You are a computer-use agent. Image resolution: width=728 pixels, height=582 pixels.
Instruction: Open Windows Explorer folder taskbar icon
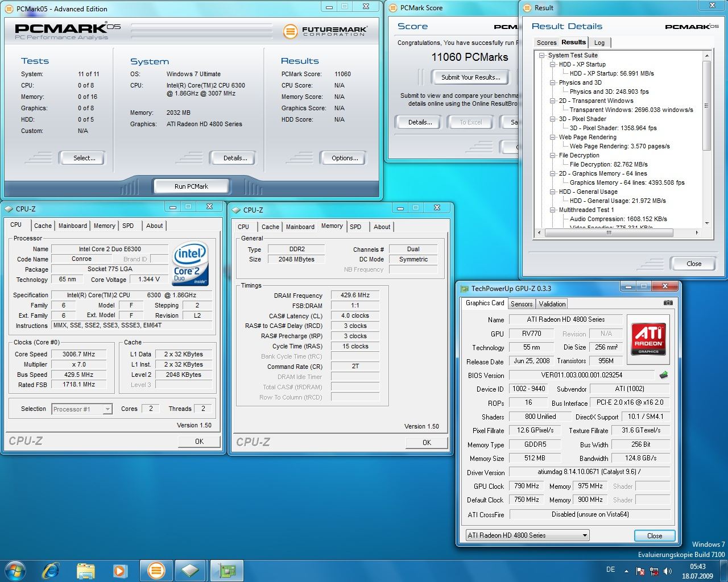(86, 570)
